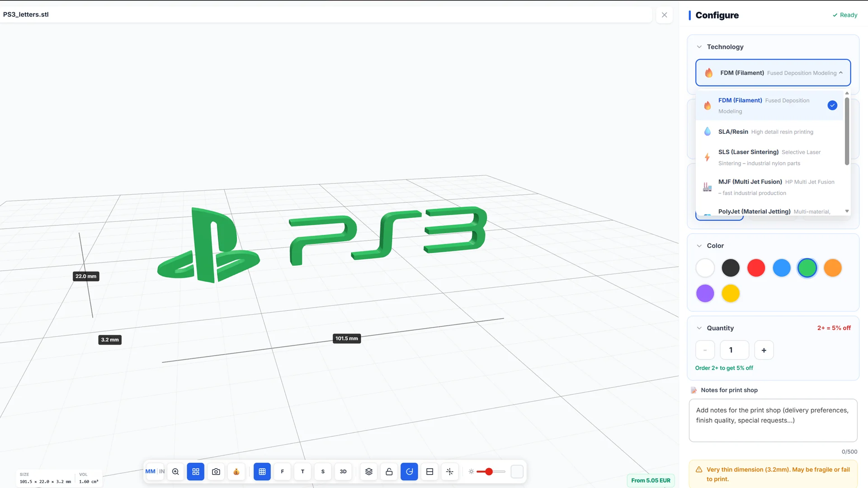Select PolyJet (Material Jetting) option
The height and width of the screenshot is (488, 868).
tap(769, 211)
